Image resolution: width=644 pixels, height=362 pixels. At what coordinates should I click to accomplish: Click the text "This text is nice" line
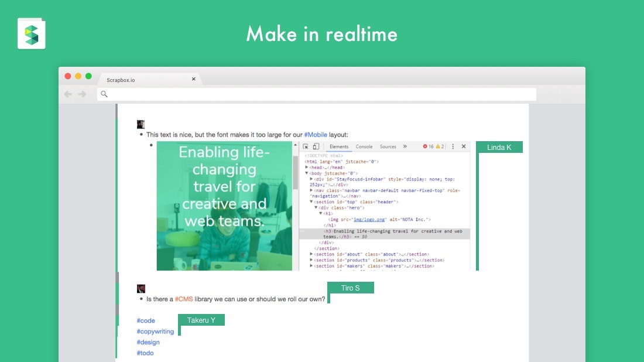click(247, 134)
